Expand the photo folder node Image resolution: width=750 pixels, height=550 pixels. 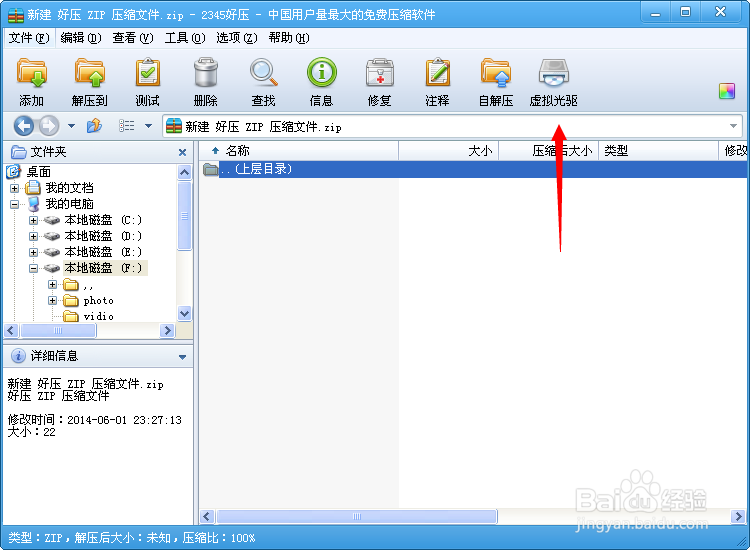point(53,300)
